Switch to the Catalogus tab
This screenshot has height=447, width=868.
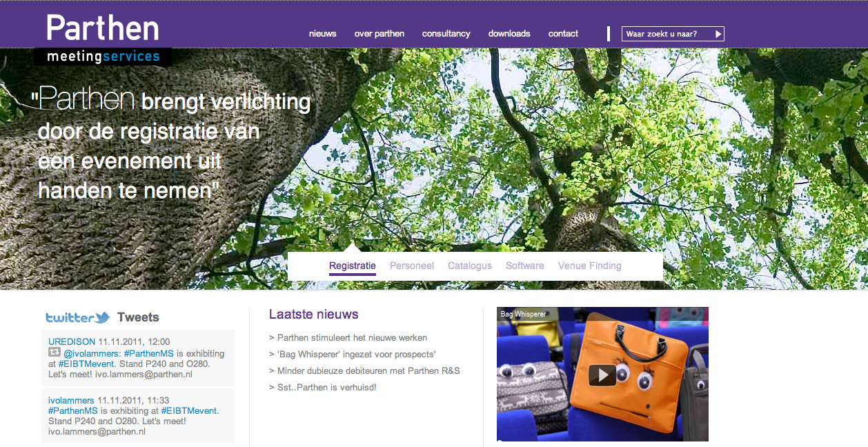(x=470, y=266)
